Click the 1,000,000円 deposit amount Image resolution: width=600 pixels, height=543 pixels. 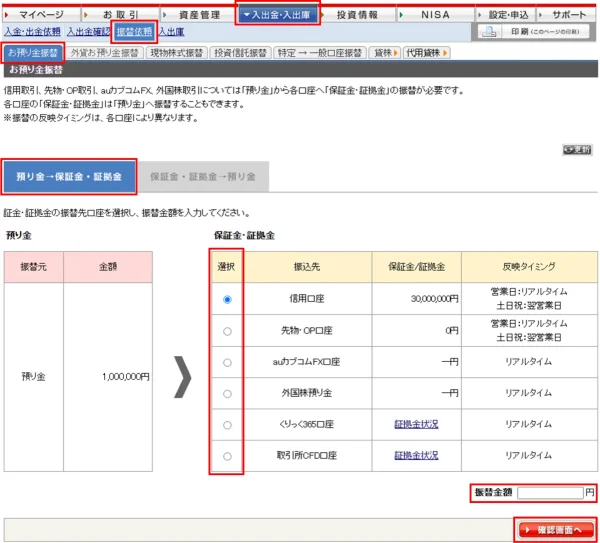pos(126,377)
